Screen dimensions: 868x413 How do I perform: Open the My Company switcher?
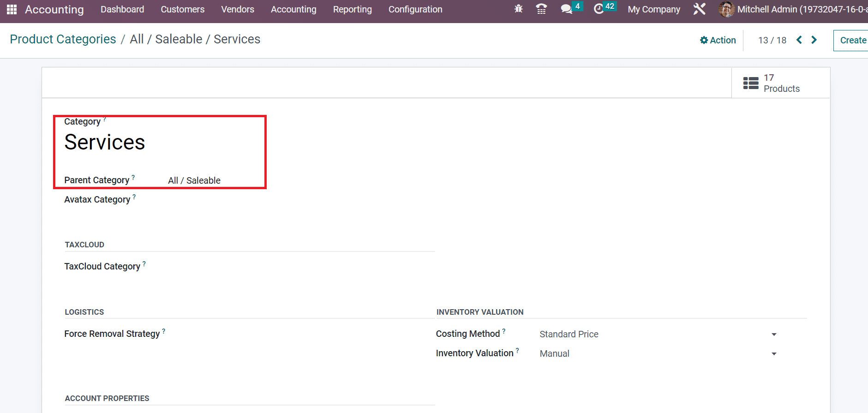pyautogui.click(x=654, y=9)
